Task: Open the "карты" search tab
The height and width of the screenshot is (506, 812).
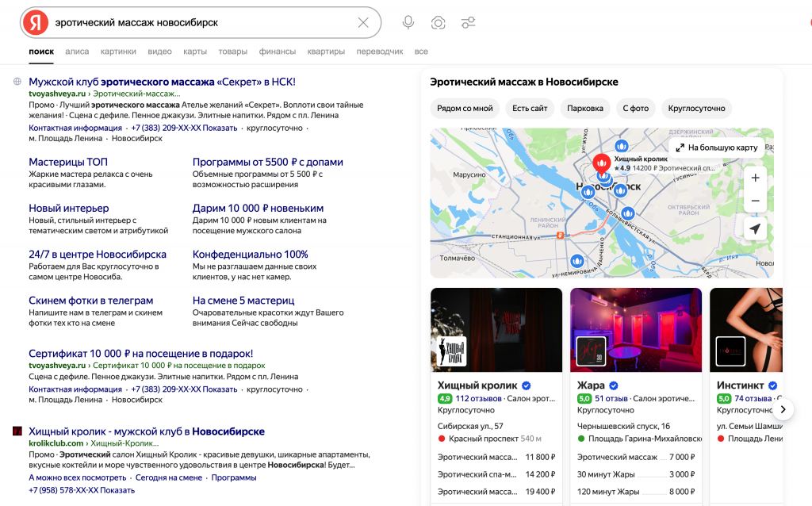Action: coord(195,52)
